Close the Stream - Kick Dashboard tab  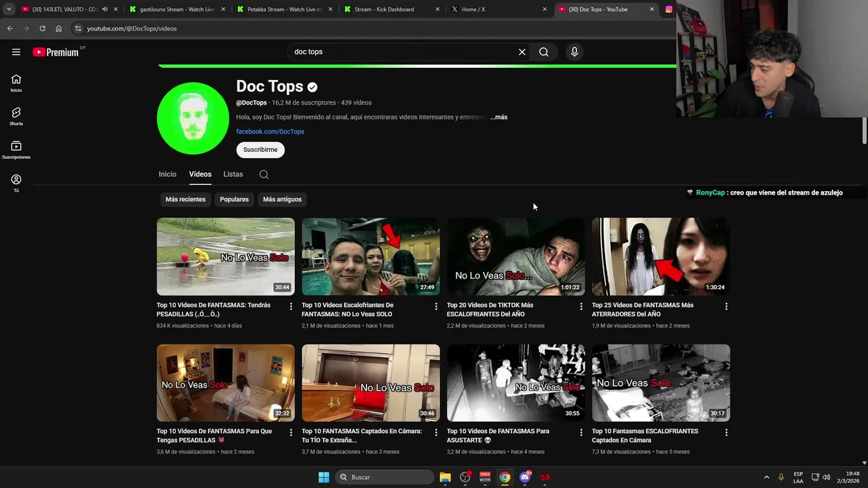coord(437,9)
